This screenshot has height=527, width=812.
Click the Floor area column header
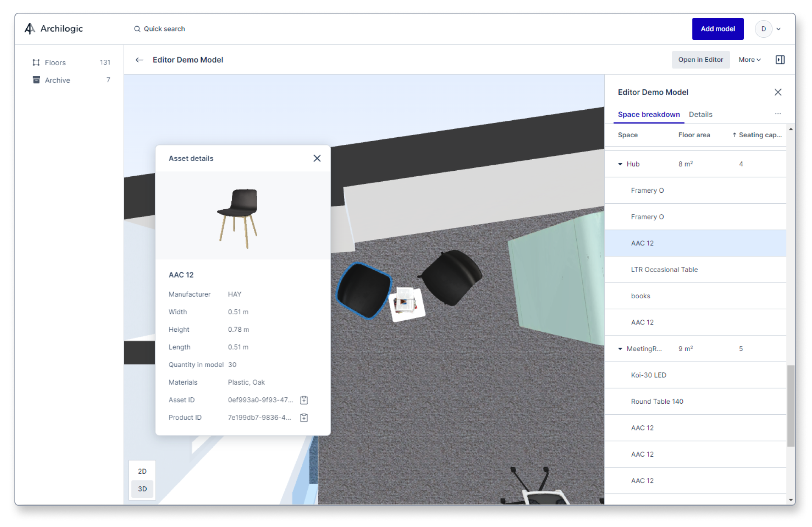pyautogui.click(x=694, y=135)
